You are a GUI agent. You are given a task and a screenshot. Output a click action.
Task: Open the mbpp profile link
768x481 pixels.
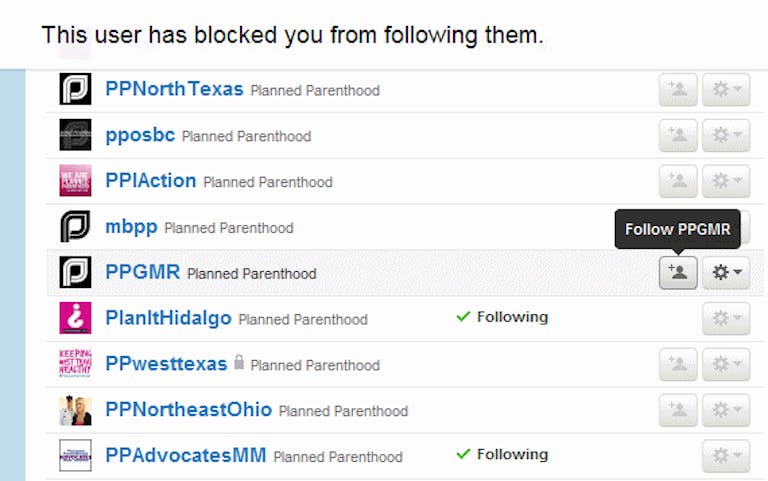131,227
